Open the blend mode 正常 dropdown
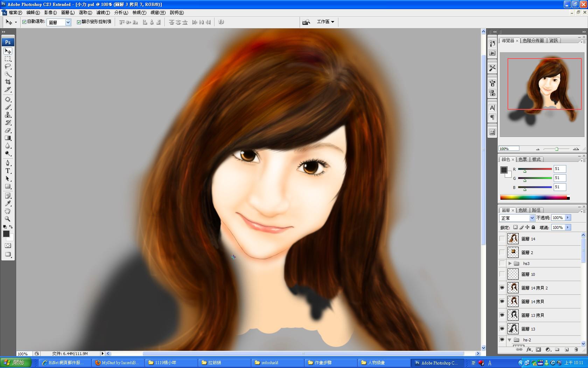The height and width of the screenshot is (368, 588). [517, 218]
